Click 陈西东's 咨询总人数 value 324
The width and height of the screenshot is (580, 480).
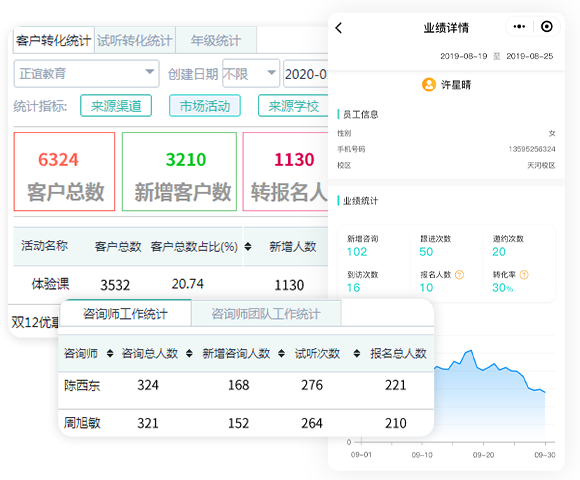tap(148, 385)
